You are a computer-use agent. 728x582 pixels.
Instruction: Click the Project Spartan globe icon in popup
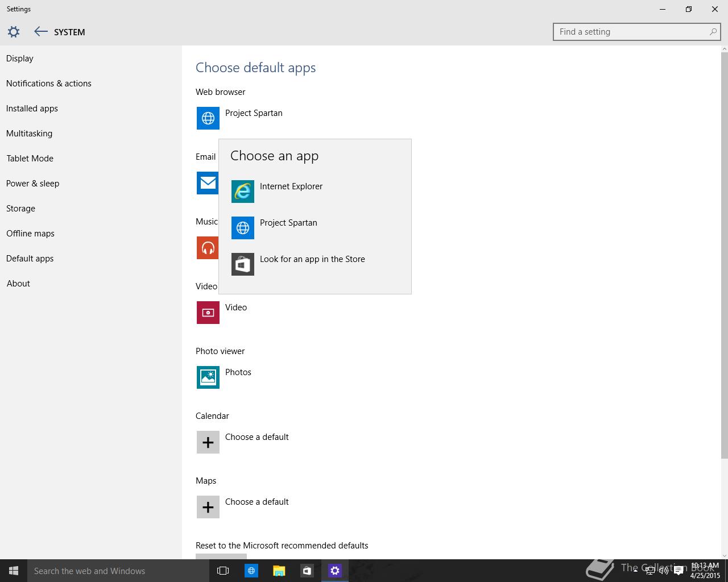click(243, 228)
